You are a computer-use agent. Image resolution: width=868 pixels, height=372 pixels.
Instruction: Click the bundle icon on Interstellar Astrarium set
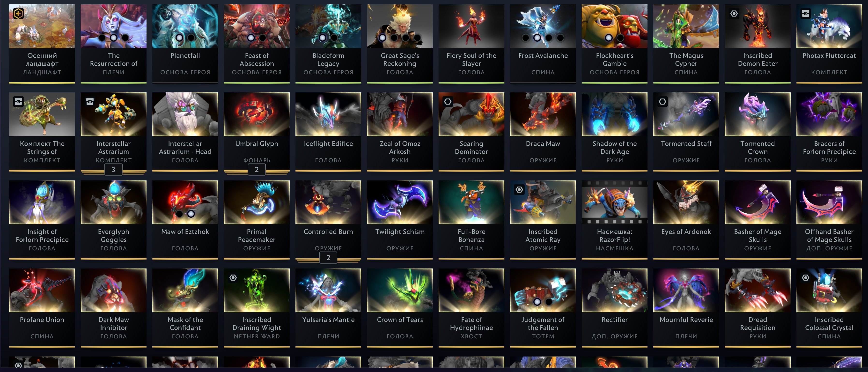[90, 102]
